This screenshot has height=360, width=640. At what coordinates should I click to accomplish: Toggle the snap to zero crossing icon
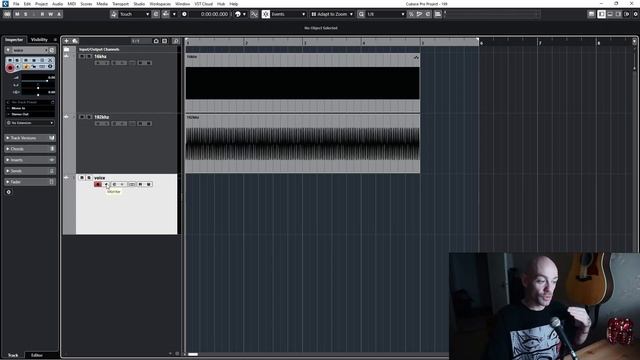(254, 14)
